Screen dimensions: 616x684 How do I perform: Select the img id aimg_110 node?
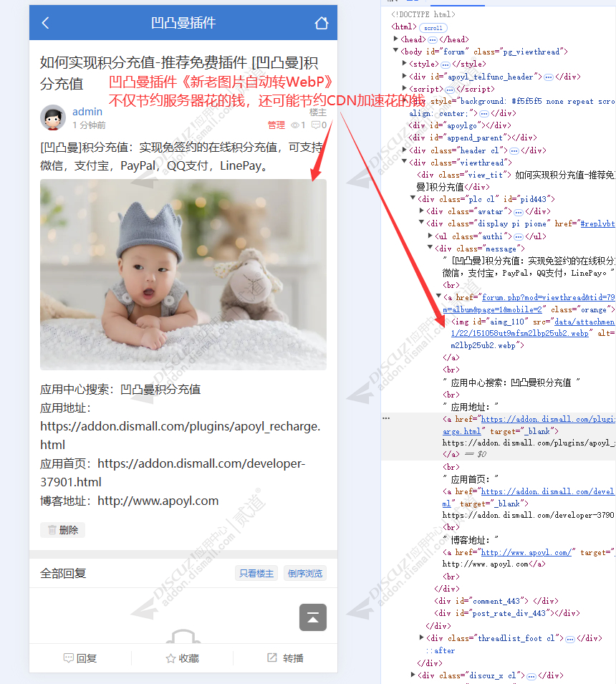(533, 334)
